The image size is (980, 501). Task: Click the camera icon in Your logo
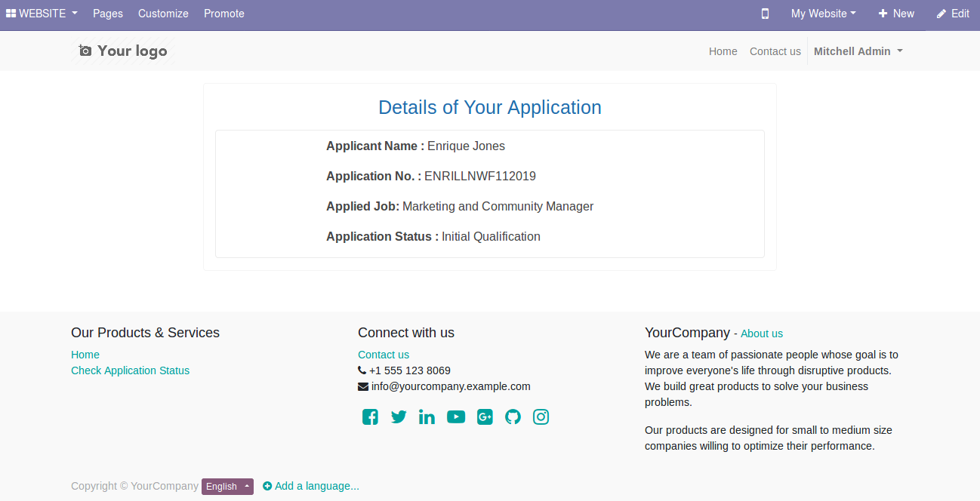[83, 50]
